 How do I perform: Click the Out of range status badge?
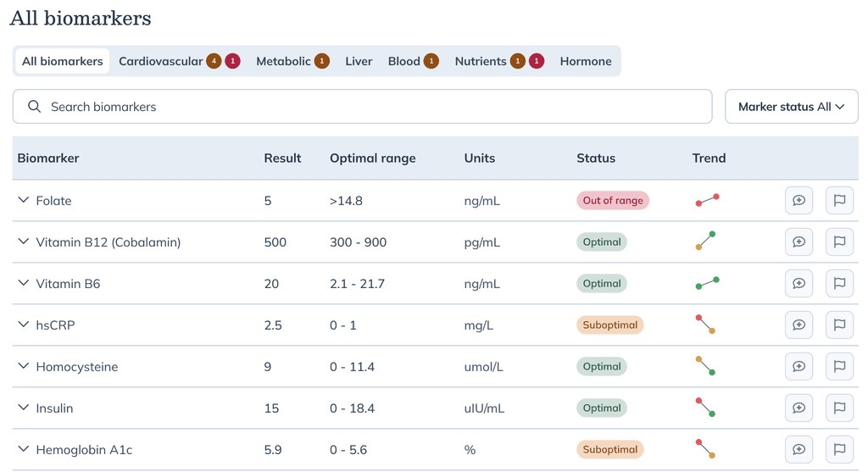613,200
